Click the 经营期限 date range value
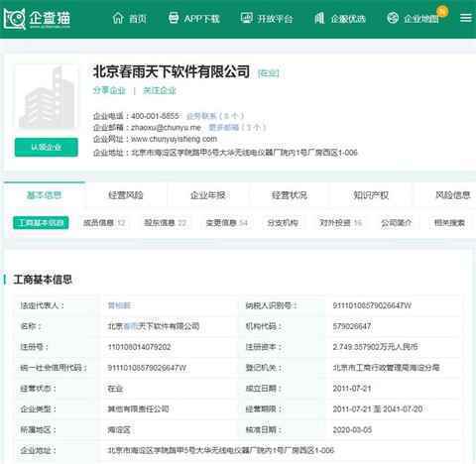476x464 pixels. (378, 409)
